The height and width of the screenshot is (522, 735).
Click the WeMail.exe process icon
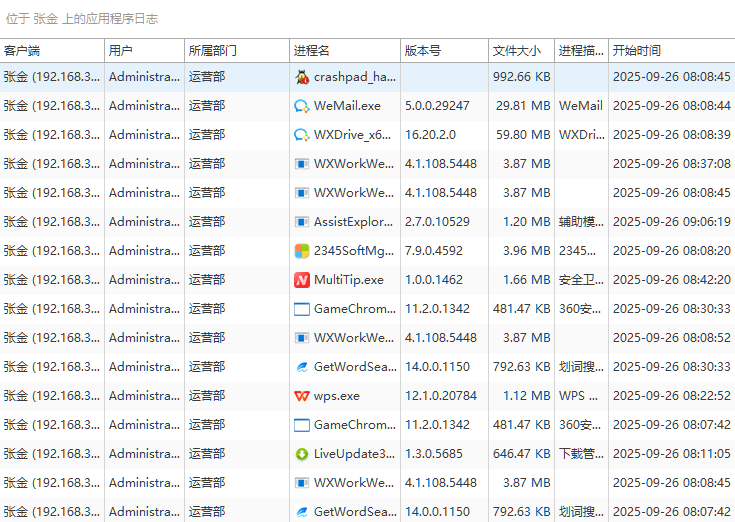click(302, 106)
